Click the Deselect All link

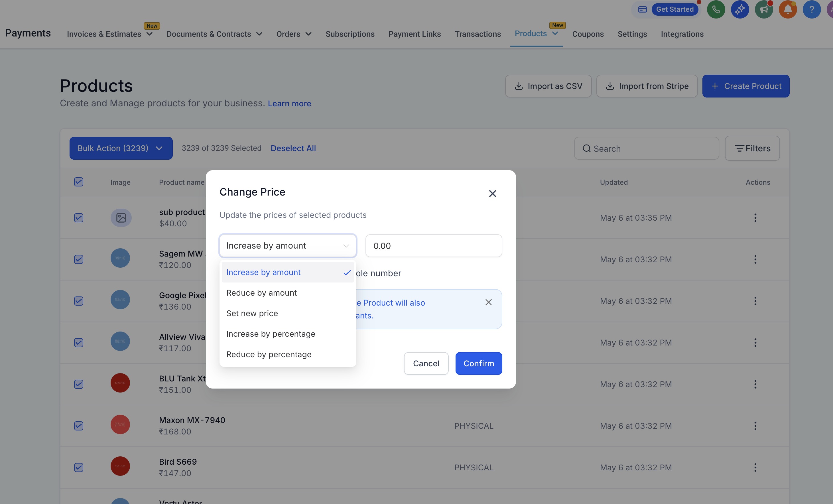[293, 148]
